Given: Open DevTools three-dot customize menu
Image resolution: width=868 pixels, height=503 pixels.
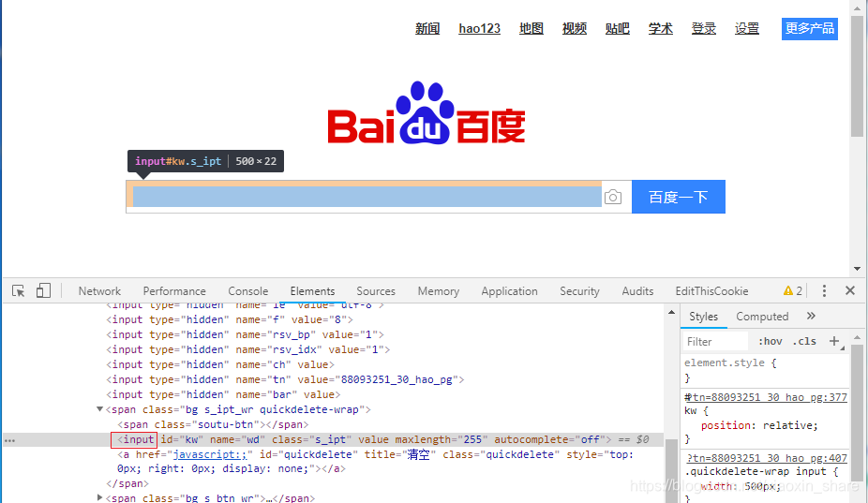Looking at the screenshot, I should tap(824, 290).
